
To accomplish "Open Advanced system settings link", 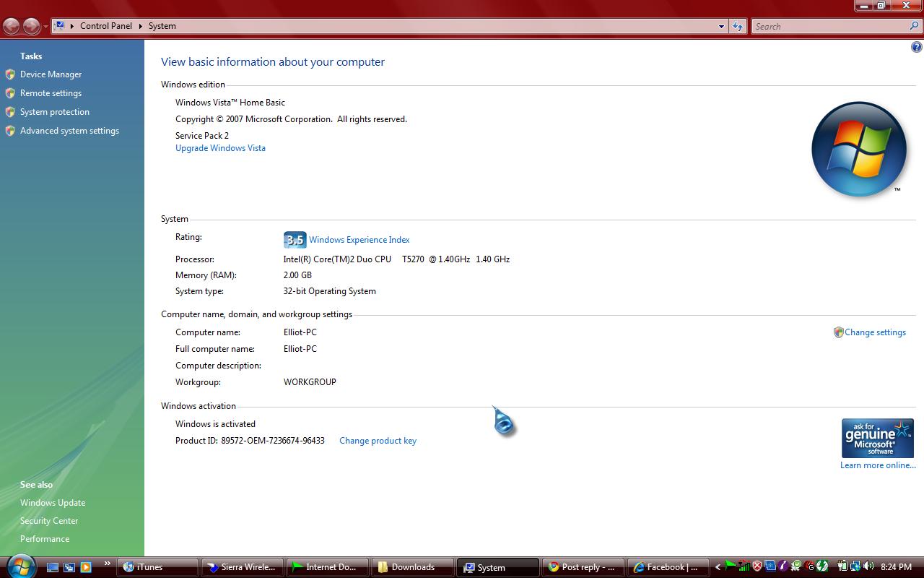I will click(69, 131).
